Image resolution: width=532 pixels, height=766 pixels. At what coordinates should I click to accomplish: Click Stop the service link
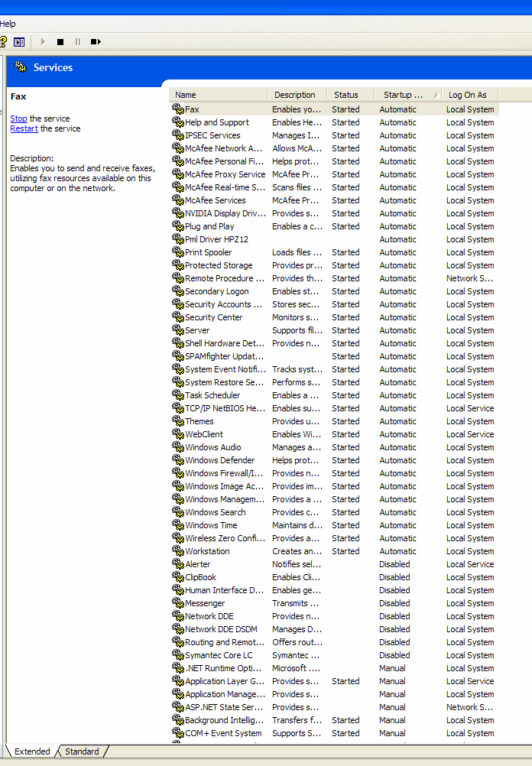tap(18, 118)
